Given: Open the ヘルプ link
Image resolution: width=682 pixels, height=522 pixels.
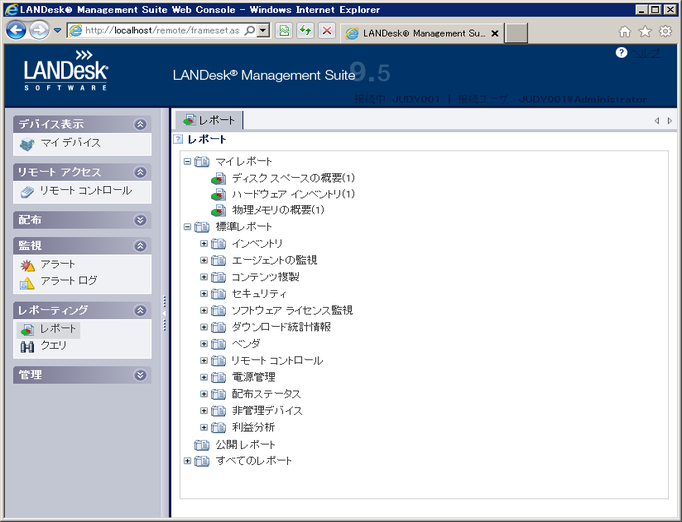Looking at the screenshot, I should (x=645, y=53).
